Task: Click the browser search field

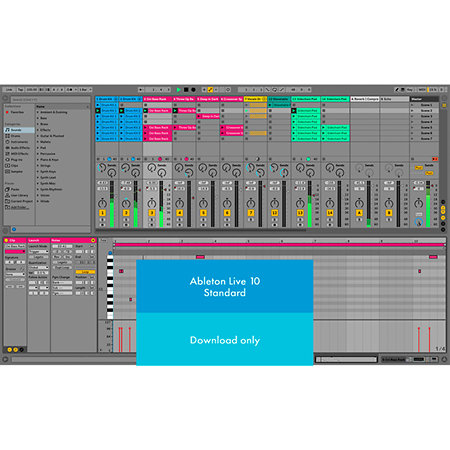Action: (x=50, y=100)
